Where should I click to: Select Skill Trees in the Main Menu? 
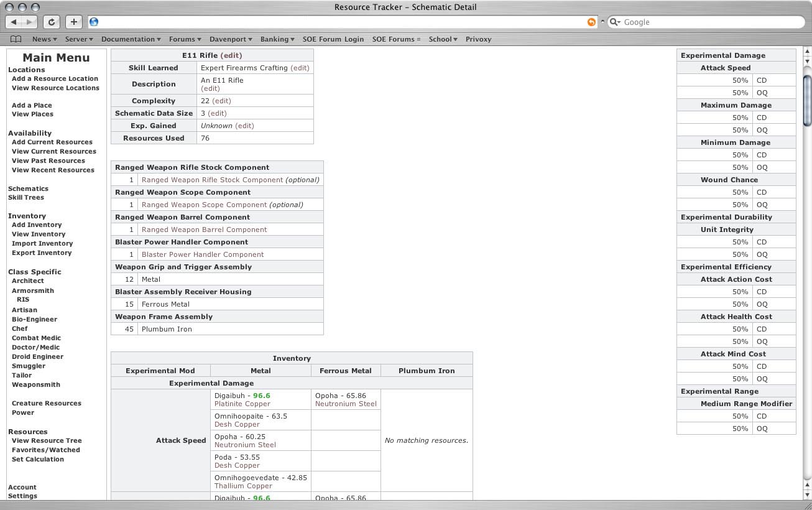pyautogui.click(x=26, y=198)
